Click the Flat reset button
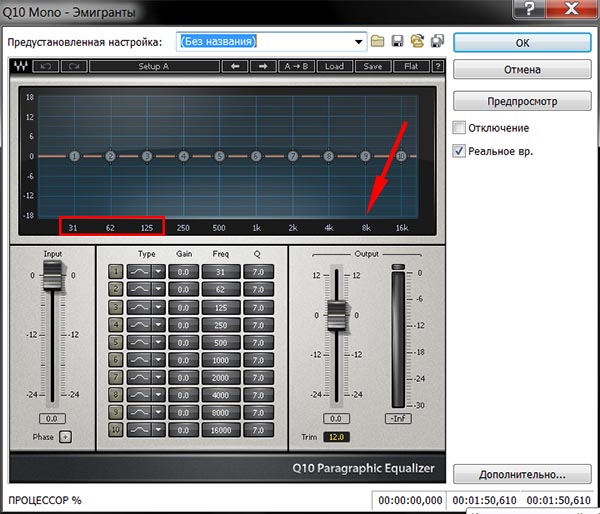The height and width of the screenshot is (514, 600). point(411,66)
